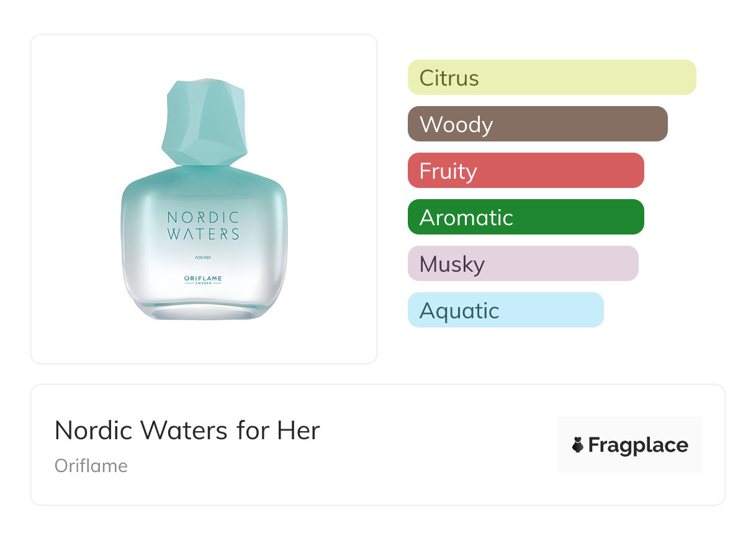Open the Nordic Waters bottle image
Image resolution: width=756 pixels, height=536 pixels.
[x=204, y=199]
